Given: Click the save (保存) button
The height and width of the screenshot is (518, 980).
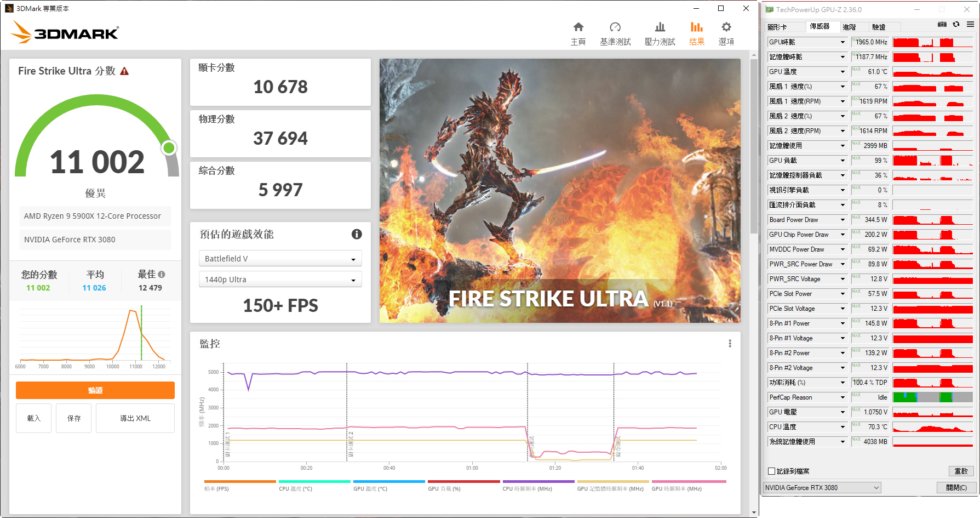Looking at the screenshot, I should coord(74,418).
